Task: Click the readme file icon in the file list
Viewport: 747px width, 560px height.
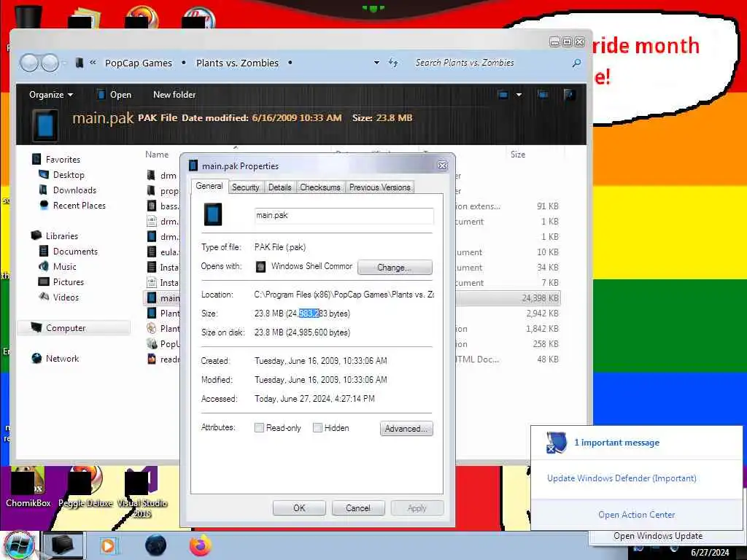Action: [x=152, y=359]
